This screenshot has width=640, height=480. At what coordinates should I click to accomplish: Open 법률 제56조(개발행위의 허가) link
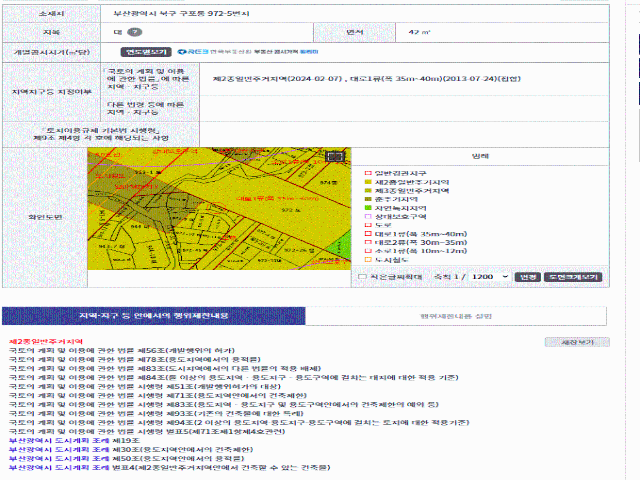(x=122, y=350)
